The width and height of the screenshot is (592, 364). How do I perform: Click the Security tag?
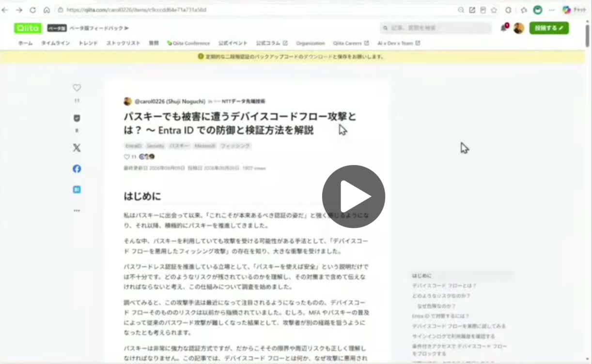pos(156,146)
